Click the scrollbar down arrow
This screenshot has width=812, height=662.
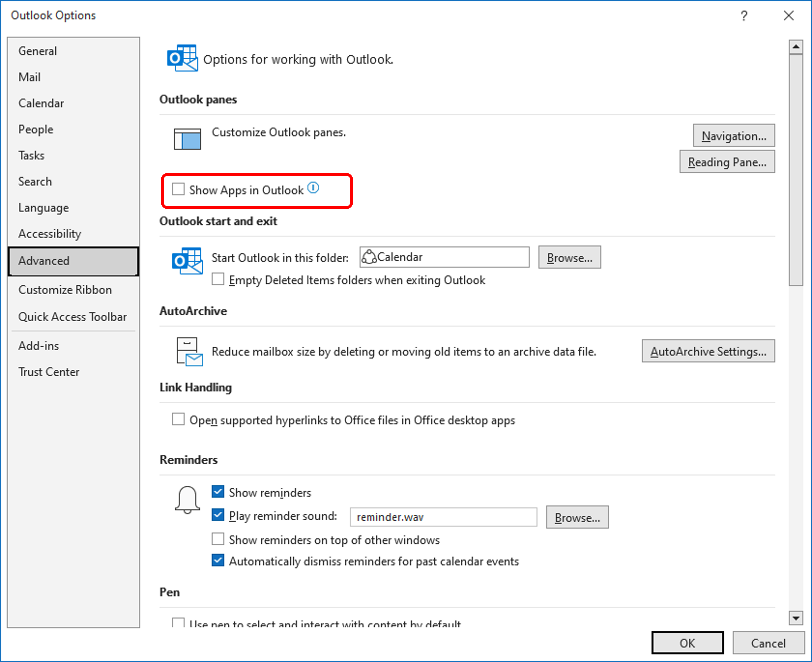pyautogui.click(x=796, y=618)
